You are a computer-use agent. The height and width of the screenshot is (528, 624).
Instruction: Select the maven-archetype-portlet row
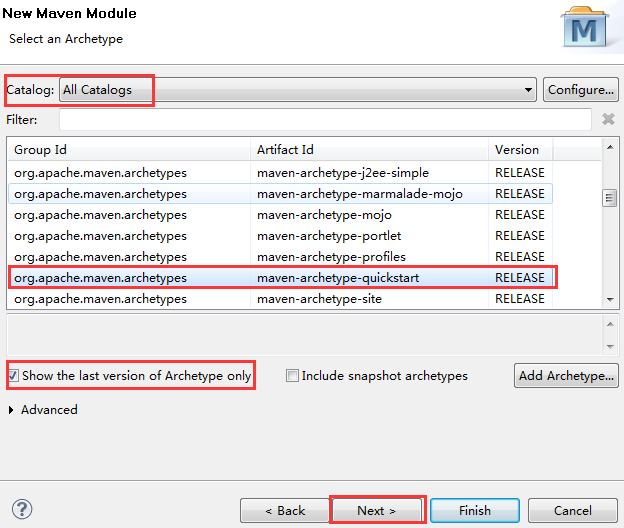point(280,236)
